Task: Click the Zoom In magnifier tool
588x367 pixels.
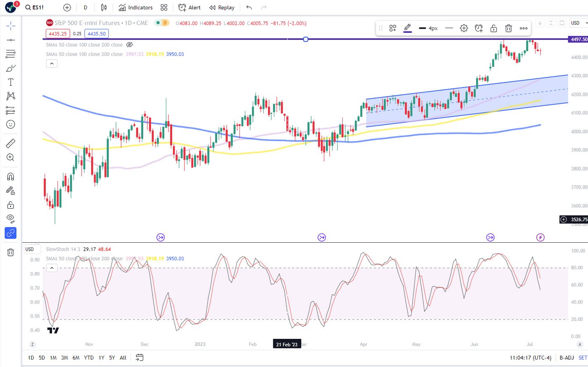Action: 10,157
